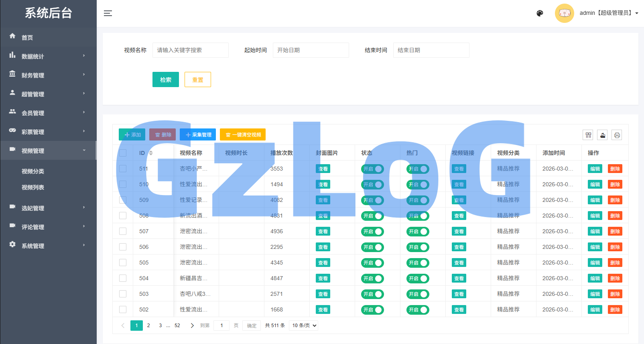
Task: Click the 检索 search button
Action: [165, 79]
